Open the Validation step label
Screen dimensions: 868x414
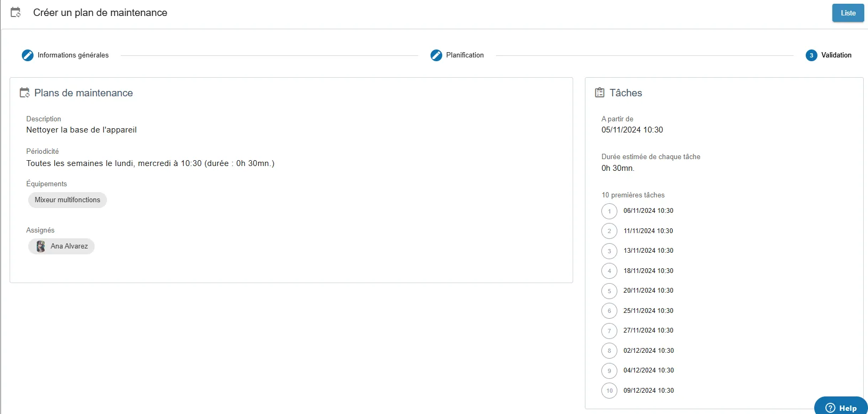836,55
